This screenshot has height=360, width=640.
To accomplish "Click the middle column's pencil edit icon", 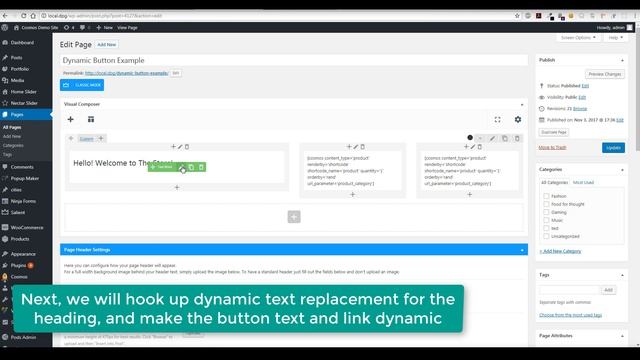I will click(356, 147).
